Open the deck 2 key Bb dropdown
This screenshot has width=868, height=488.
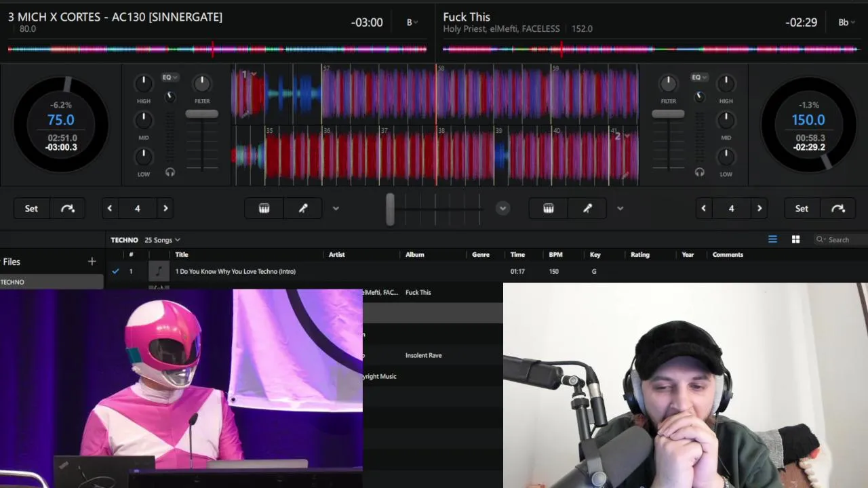(x=846, y=22)
